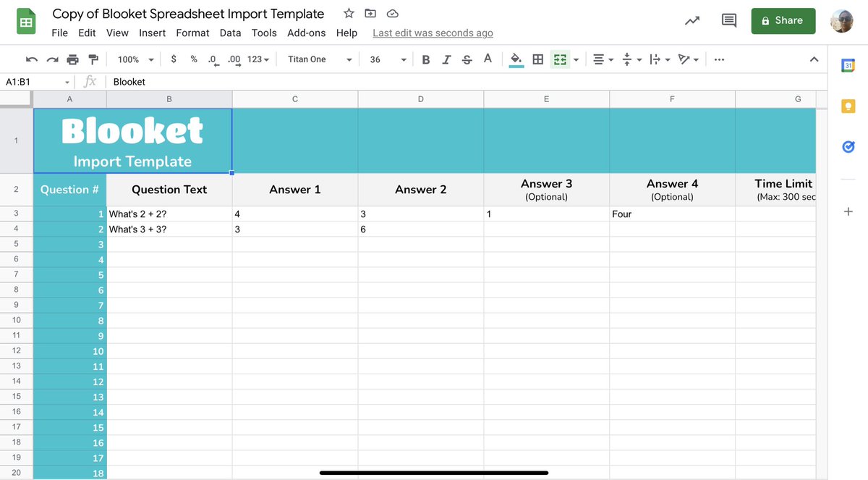Open the Tools menu
The height and width of the screenshot is (480, 868).
point(264,33)
